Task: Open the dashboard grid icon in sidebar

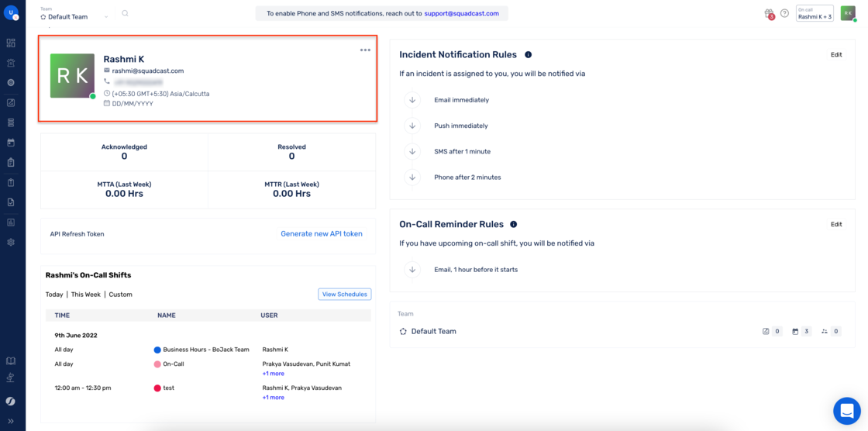Action: tap(11, 43)
